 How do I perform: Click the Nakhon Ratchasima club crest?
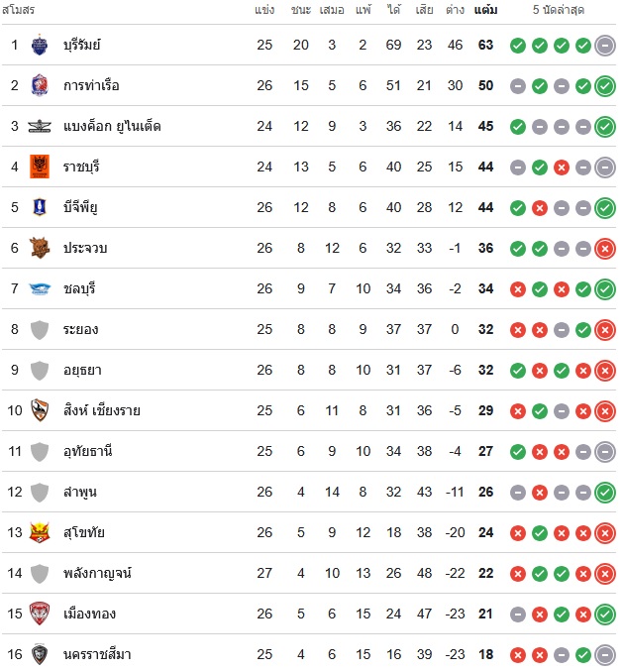tap(40, 654)
